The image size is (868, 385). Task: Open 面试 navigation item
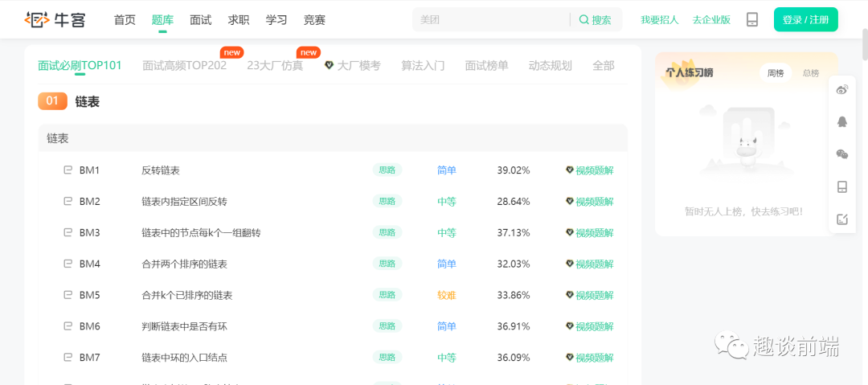click(x=200, y=21)
